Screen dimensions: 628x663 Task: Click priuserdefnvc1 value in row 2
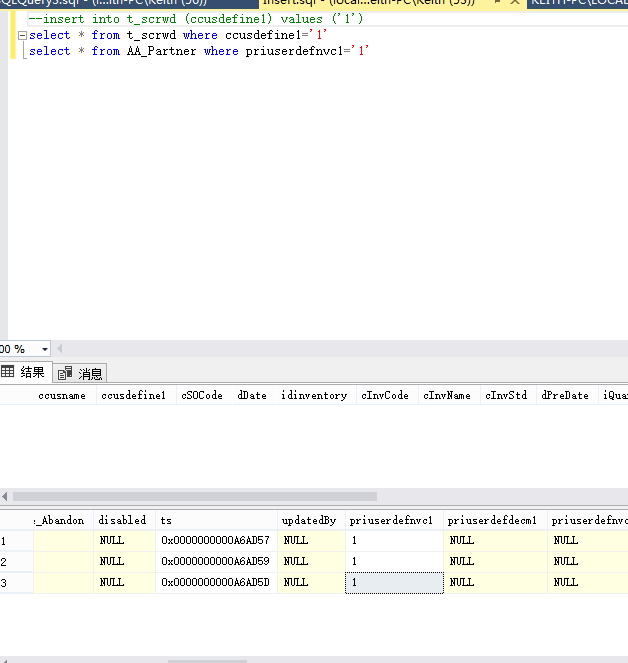pos(394,562)
